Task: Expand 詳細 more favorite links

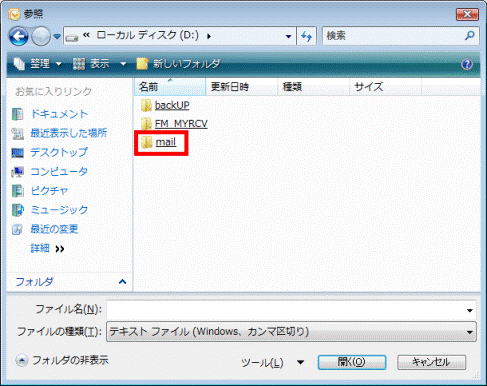Action: (47, 248)
